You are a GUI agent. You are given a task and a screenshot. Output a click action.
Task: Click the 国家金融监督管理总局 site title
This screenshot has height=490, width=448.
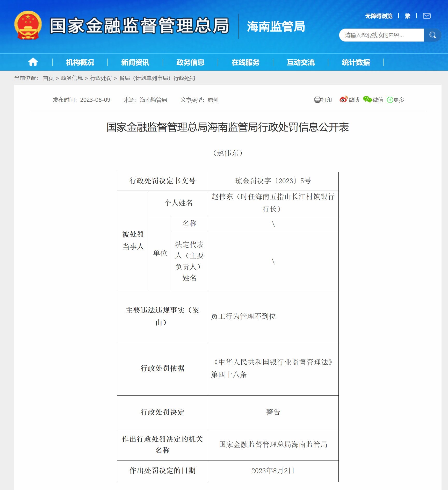pyautogui.click(x=139, y=26)
